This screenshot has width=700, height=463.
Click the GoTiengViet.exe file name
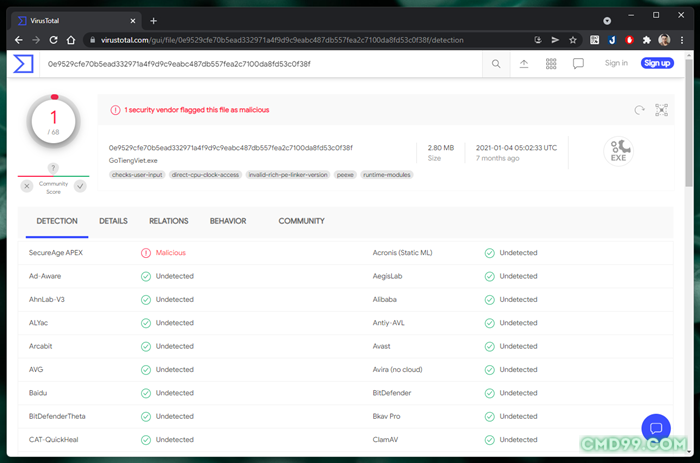(133, 160)
